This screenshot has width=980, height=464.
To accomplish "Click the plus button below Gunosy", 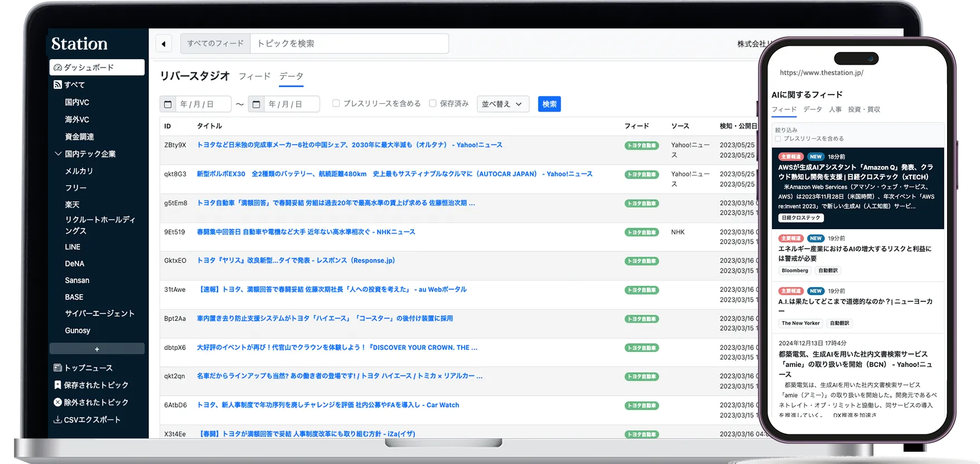I will (x=97, y=349).
